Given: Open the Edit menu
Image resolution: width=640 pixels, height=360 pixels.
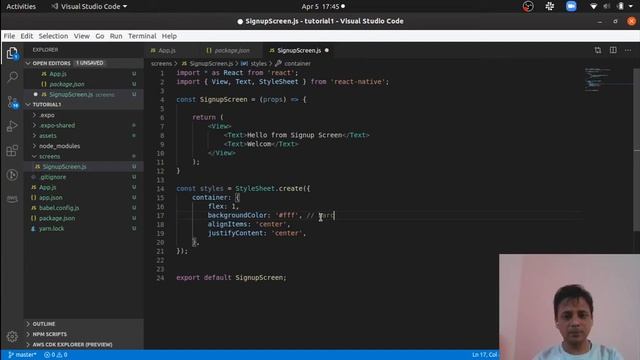Looking at the screenshot, I should pyautogui.click(x=27, y=36).
